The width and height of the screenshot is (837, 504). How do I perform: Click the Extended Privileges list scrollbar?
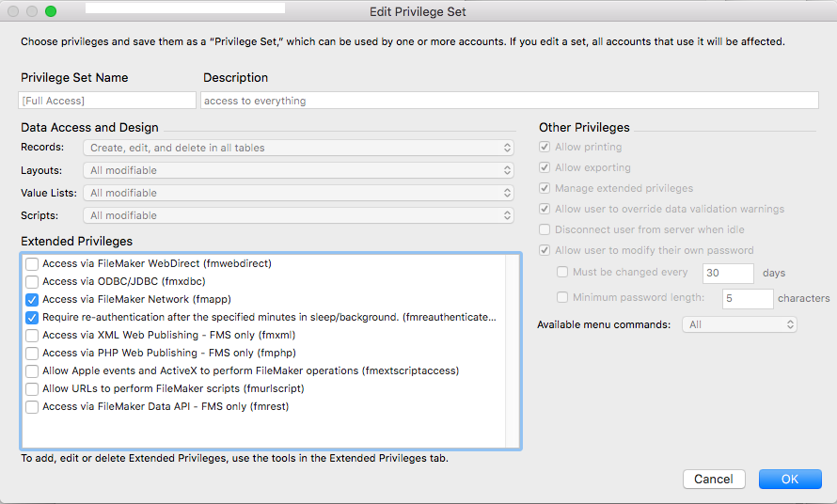click(513, 351)
